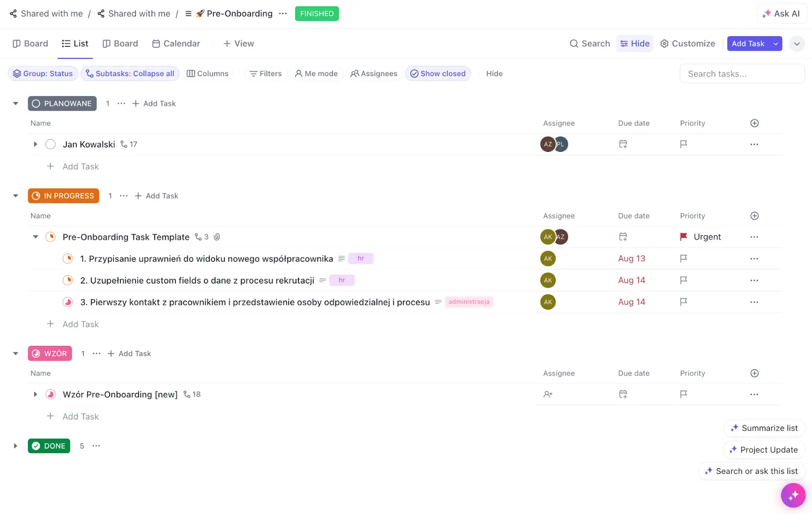Set priority flag for Wzór Pre-Onboarding [new]
The image size is (812, 514).
pos(684,394)
